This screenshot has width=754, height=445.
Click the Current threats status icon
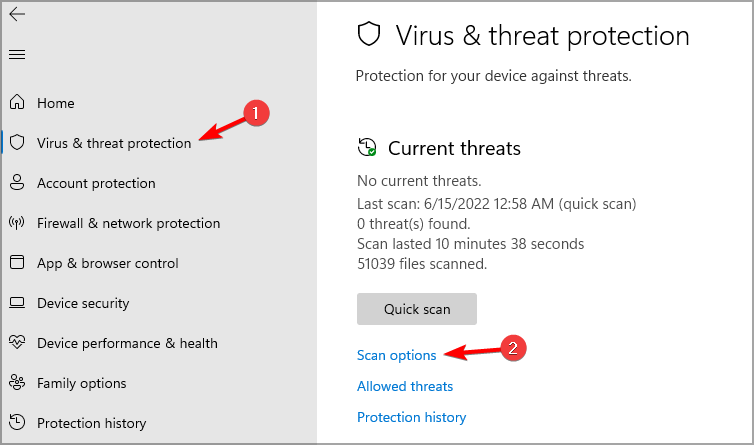(x=367, y=148)
